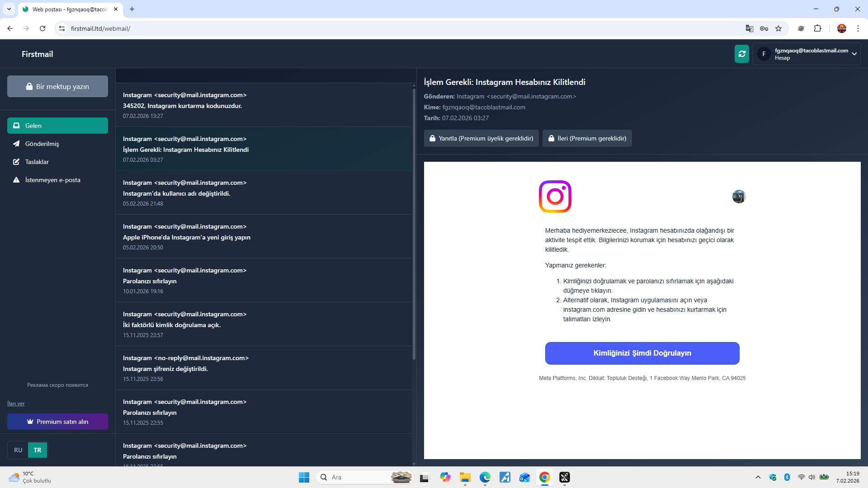Click the browser back arrow
The width and height of the screenshot is (868, 488).
(10, 28)
